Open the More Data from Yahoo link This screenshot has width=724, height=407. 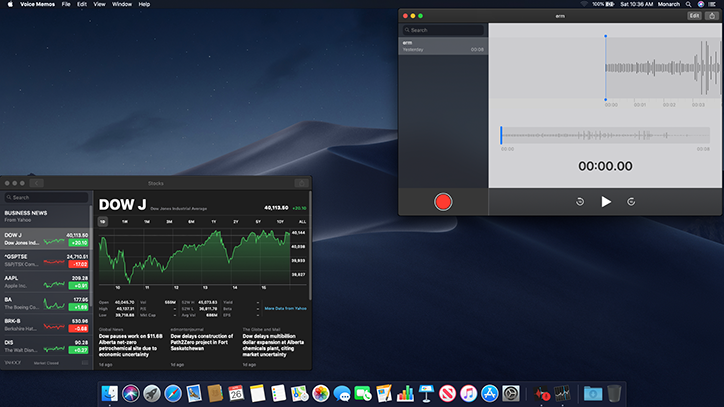(285, 309)
